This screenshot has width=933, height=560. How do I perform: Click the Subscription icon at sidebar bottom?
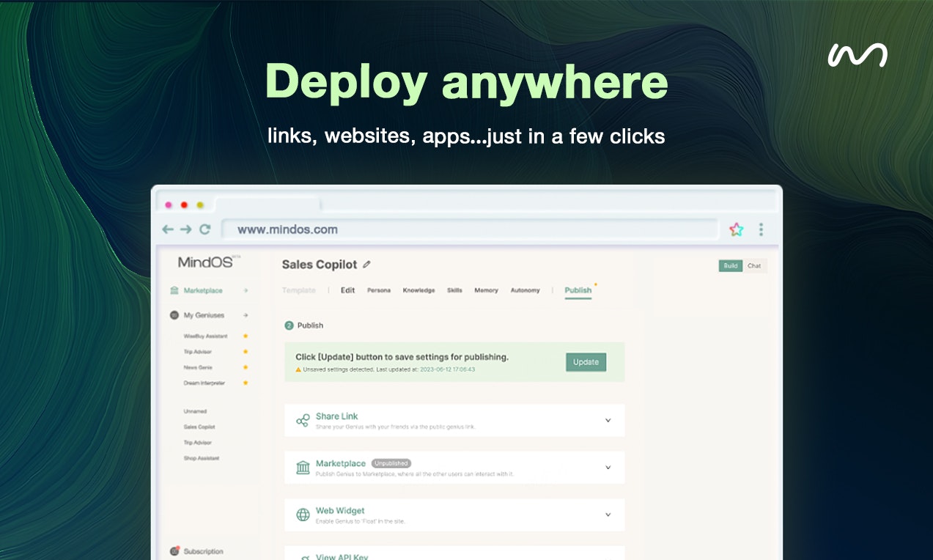pyautogui.click(x=174, y=550)
